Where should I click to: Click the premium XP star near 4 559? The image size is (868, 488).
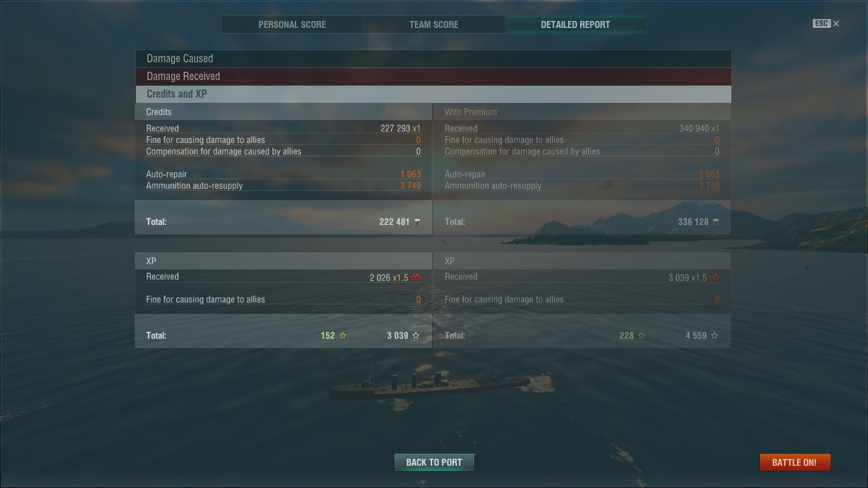pos(715,335)
